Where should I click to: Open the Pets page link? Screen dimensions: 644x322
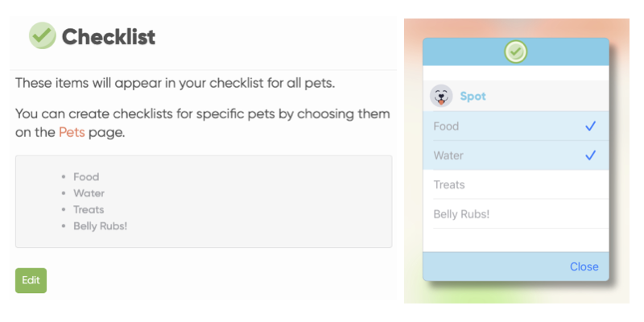pos(72,132)
